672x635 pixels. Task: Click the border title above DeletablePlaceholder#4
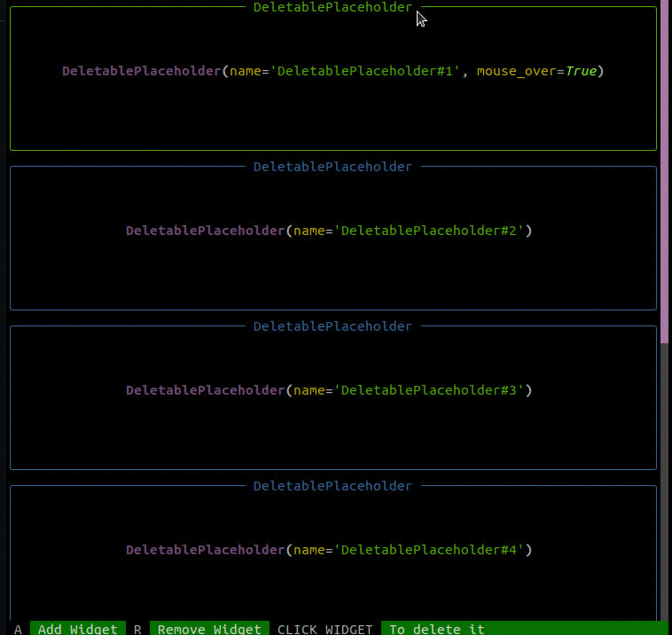click(x=332, y=486)
